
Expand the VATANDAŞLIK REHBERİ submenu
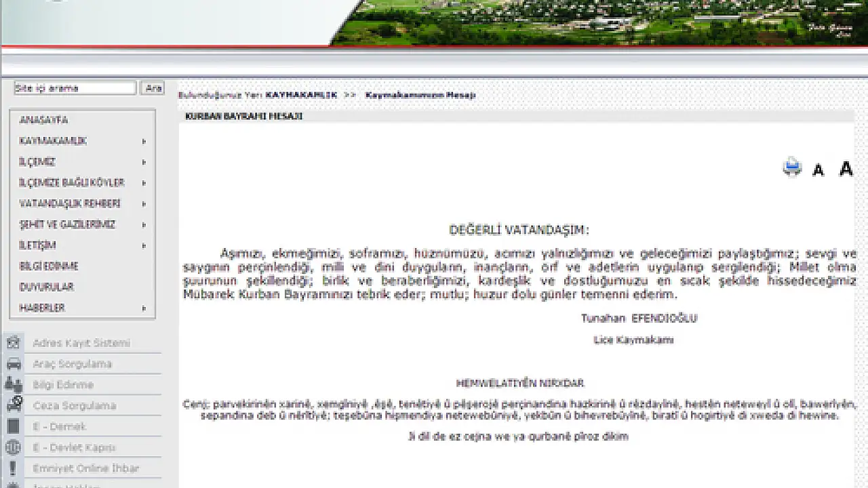[70, 203]
